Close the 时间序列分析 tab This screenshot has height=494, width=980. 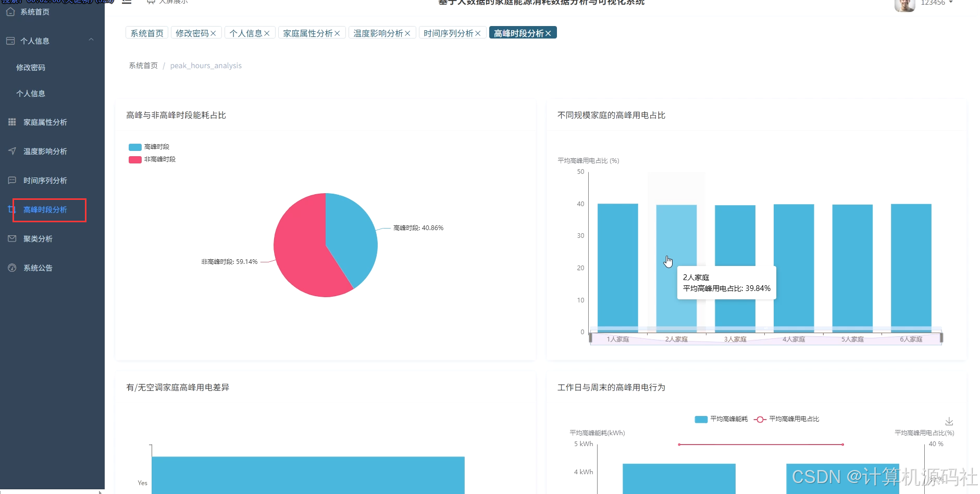point(478,33)
